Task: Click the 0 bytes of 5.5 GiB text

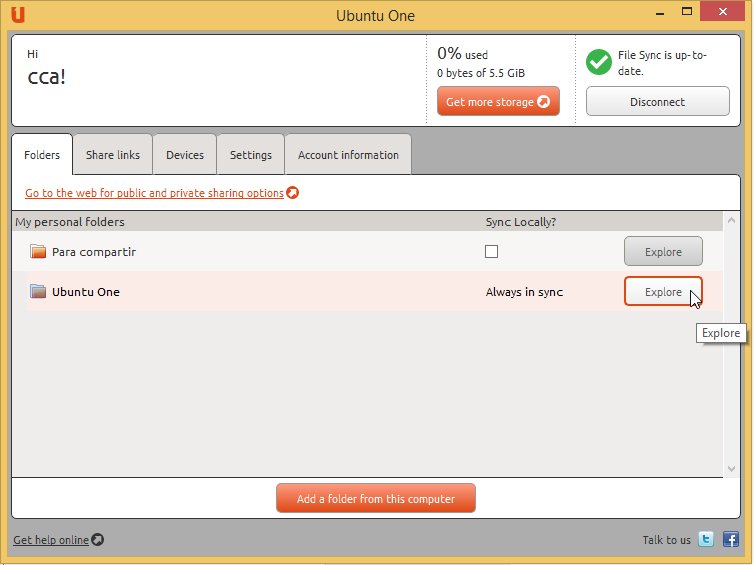Action: 481,73
